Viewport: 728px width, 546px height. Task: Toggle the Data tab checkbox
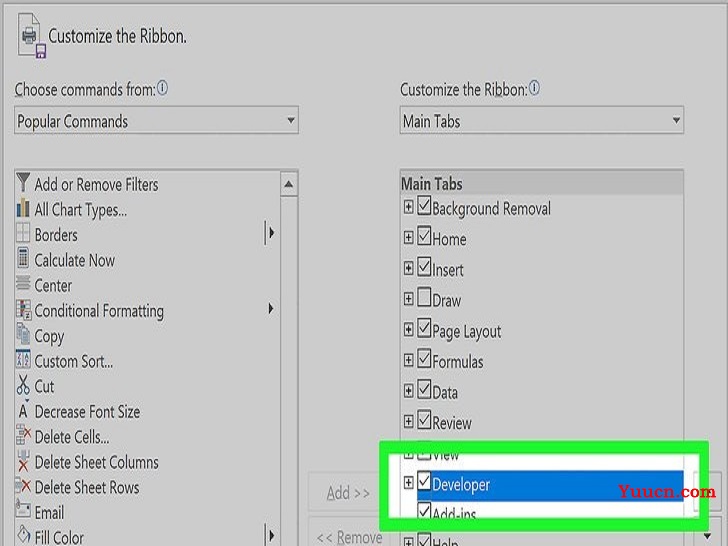424,390
